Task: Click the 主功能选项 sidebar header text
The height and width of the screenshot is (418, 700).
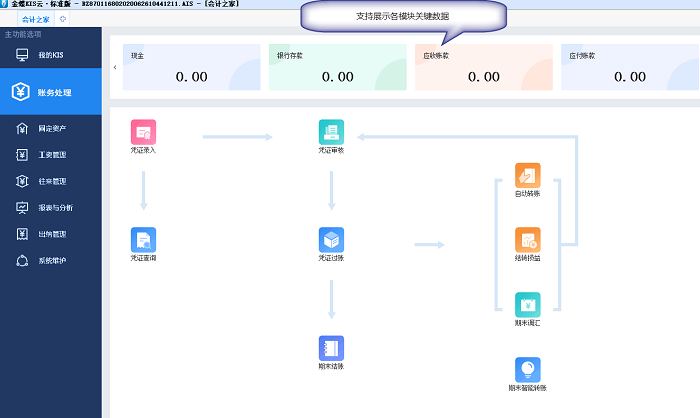Action: 23,34
